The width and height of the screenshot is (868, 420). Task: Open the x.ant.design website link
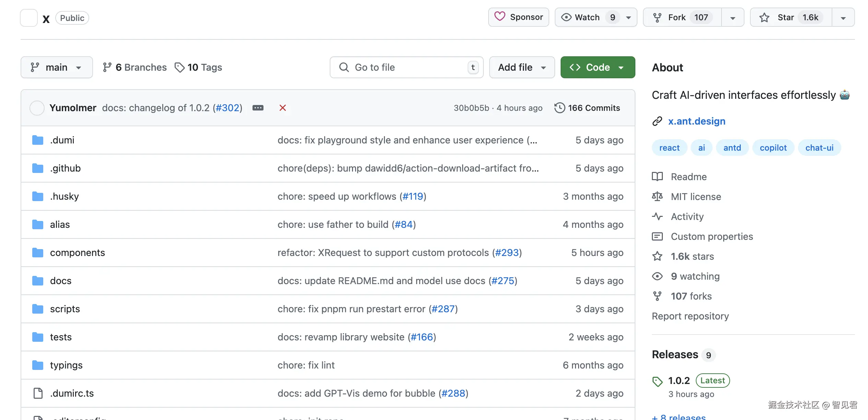pyautogui.click(x=696, y=121)
